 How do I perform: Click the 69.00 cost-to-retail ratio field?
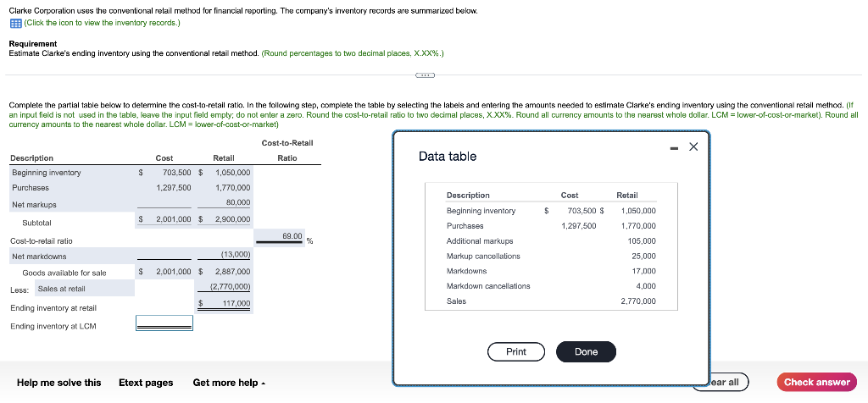[279, 236]
